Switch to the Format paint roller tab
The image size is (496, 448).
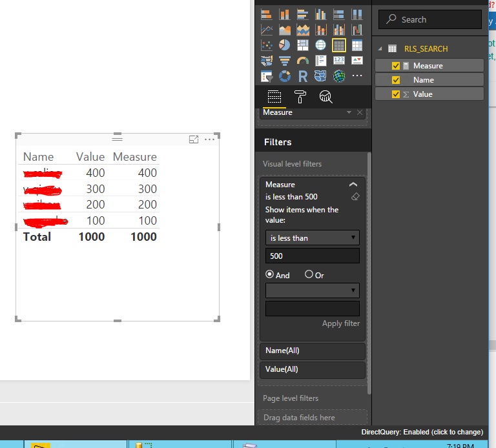300,97
